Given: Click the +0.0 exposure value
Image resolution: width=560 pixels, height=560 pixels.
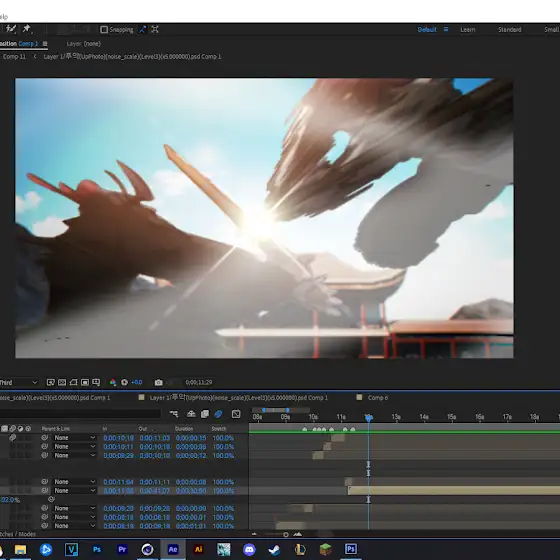Looking at the screenshot, I should tap(136, 382).
